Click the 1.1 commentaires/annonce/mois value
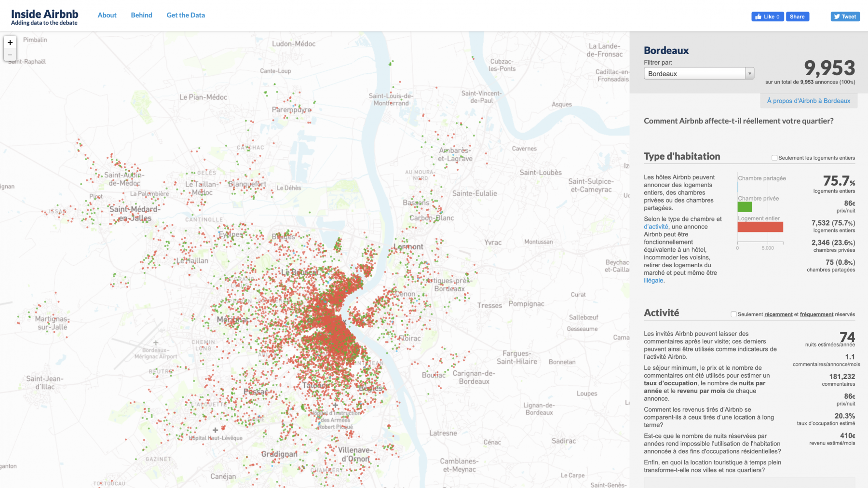Screen dimensions: 868x488 (x=850, y=357)
